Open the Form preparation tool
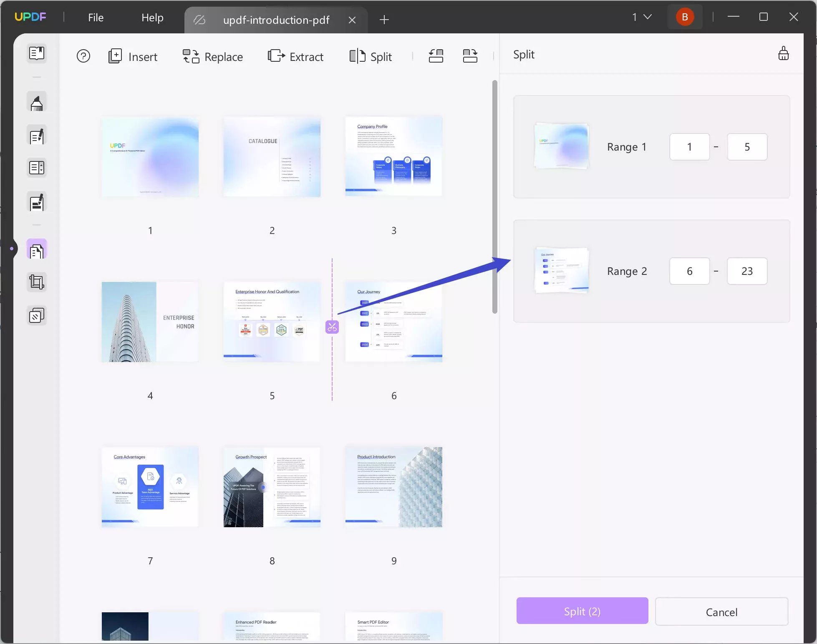This screenshot has width=817, height=644. click(37, 168)
